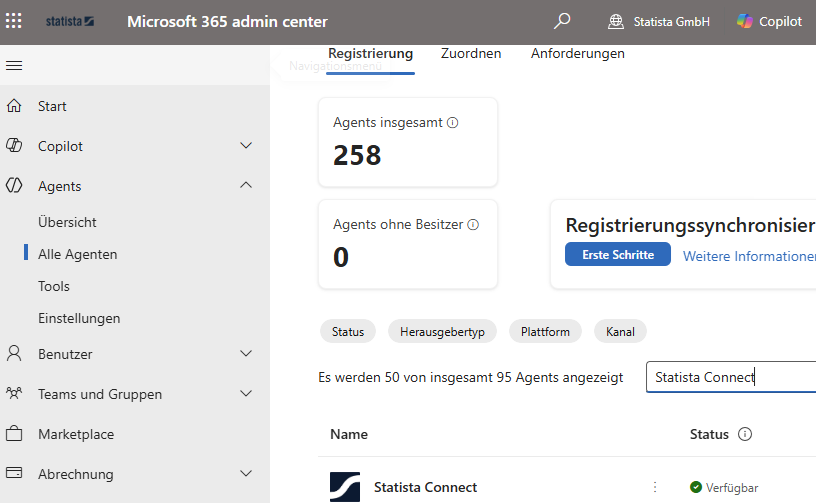Screen dimensions: 816x503
Task: Click the Agents insgesamt 258 card
Action: 407,142
